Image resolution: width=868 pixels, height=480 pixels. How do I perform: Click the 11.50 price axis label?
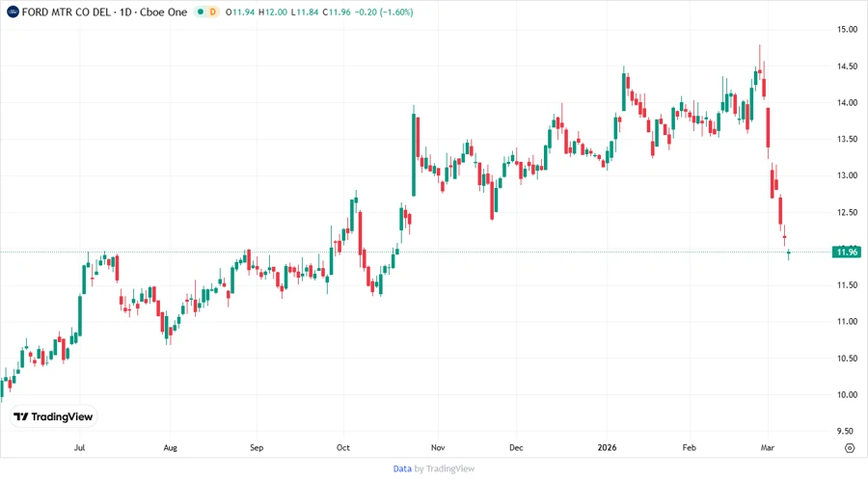pos(847,284)
